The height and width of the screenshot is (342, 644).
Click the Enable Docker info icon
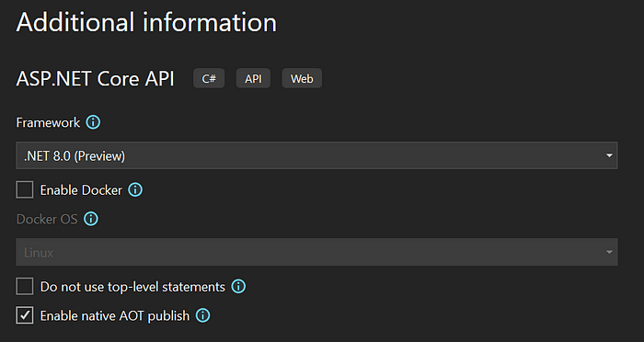tap(135, 189)
